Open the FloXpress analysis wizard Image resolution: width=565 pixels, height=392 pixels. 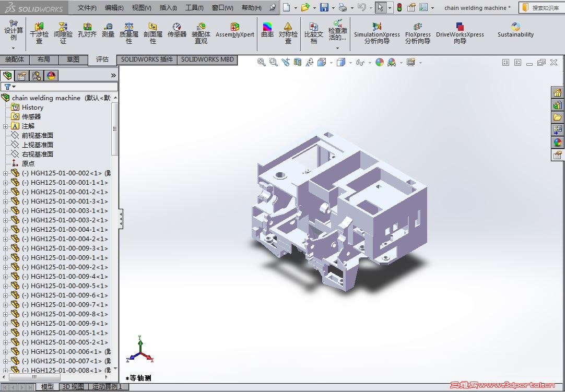coord(418,33)
